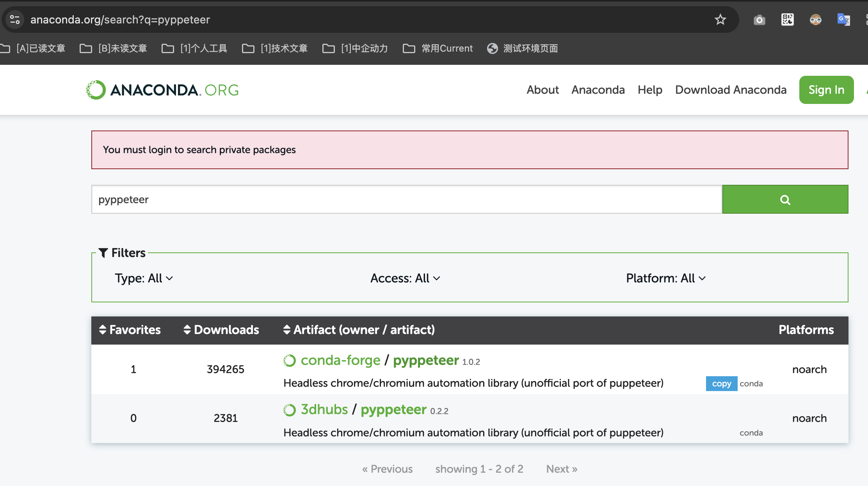Open the [1]技术文章 bookmark folder
Image resolution: width=868 pixels, height=486 pixels.
[x=275, y=48]
